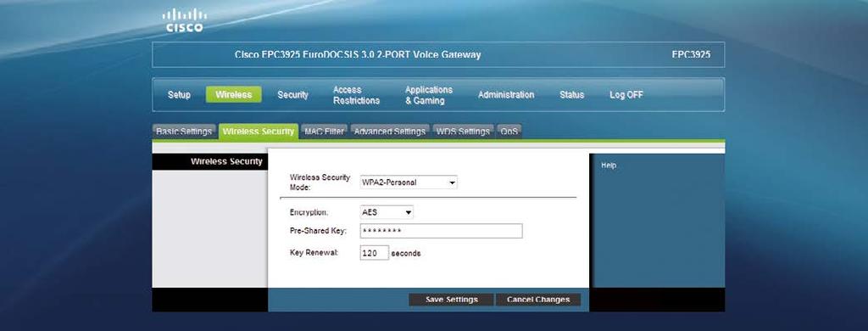Click the Pre-Shared Key field

tap(441, 231)
